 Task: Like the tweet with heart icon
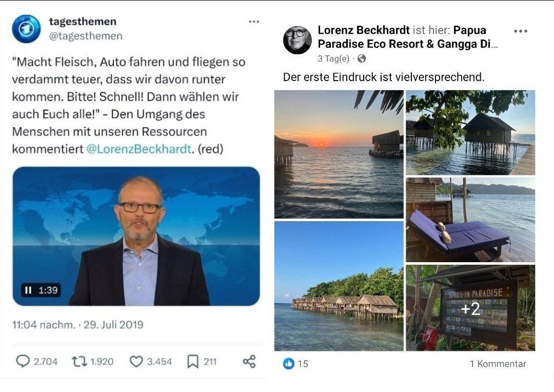136,362
